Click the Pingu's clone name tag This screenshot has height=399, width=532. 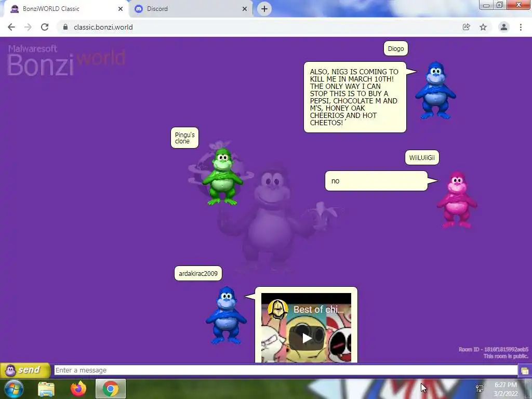point(184,138)
